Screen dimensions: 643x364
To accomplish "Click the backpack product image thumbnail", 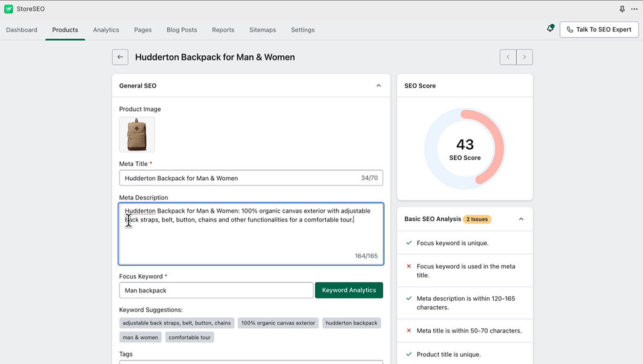I will pyautogui.click(x=137, y=135).
